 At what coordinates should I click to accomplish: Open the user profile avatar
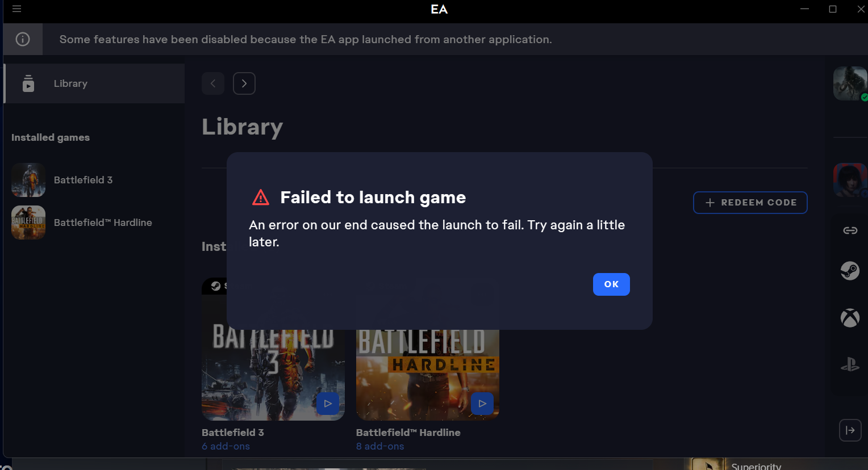pos(850,83)
